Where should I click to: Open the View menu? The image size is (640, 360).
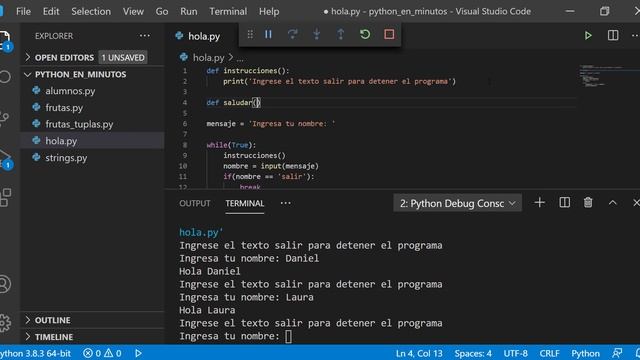pyautogui.click(x=133, y=11)
